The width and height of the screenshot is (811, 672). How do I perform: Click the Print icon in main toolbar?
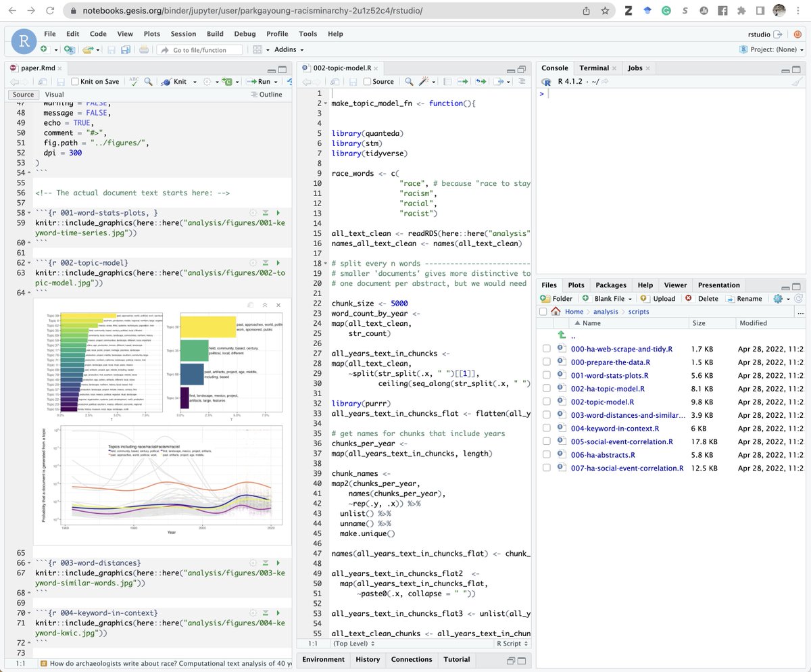144,49
